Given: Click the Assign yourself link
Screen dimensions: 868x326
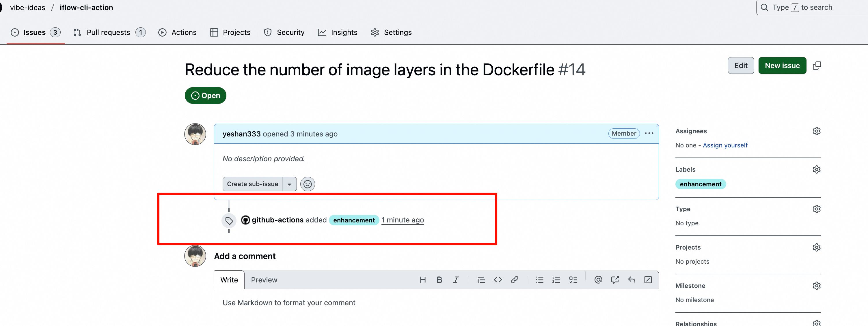Looking at the screenshot, I should [725, 145].
